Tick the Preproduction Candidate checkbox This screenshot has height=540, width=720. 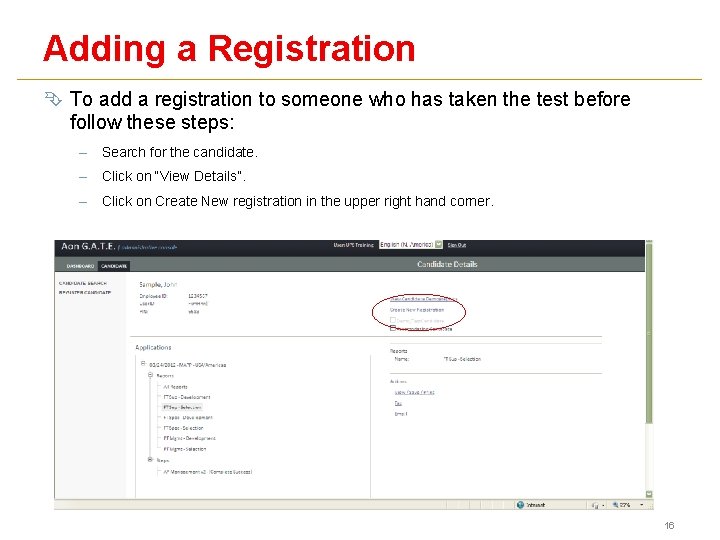click(393, 328)
